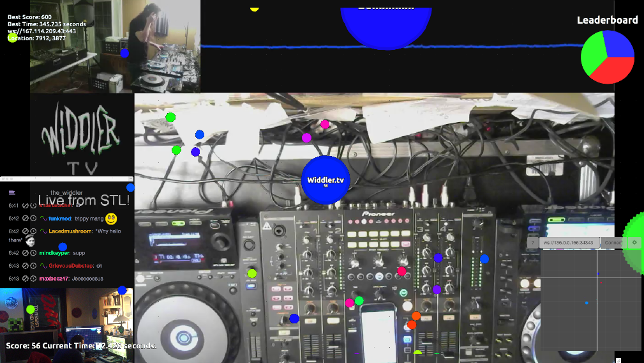Click ban icon next to Lacedmushroom

pyautogui.click(x=26, y=231)
